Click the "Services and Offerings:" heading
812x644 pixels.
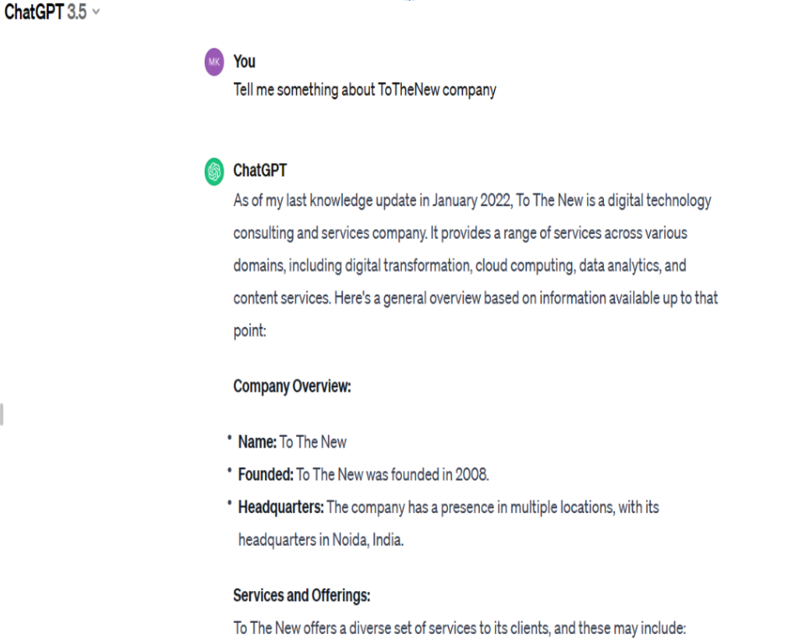tap(301, 595)
